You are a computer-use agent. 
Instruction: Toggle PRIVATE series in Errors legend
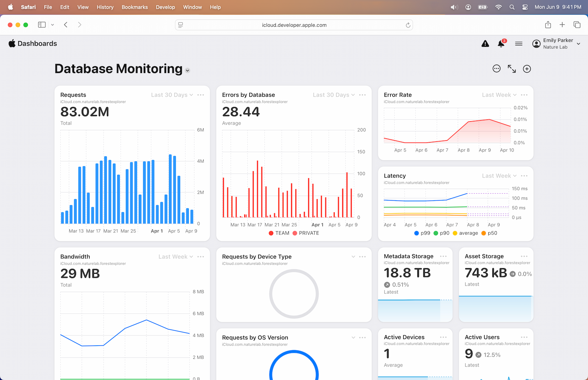306,233
